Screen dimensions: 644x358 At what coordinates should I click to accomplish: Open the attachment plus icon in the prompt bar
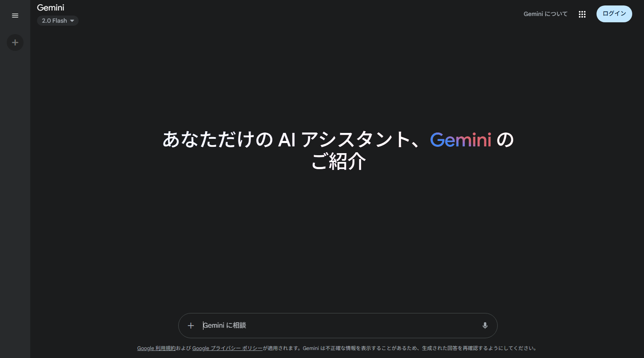pos(191,325)
